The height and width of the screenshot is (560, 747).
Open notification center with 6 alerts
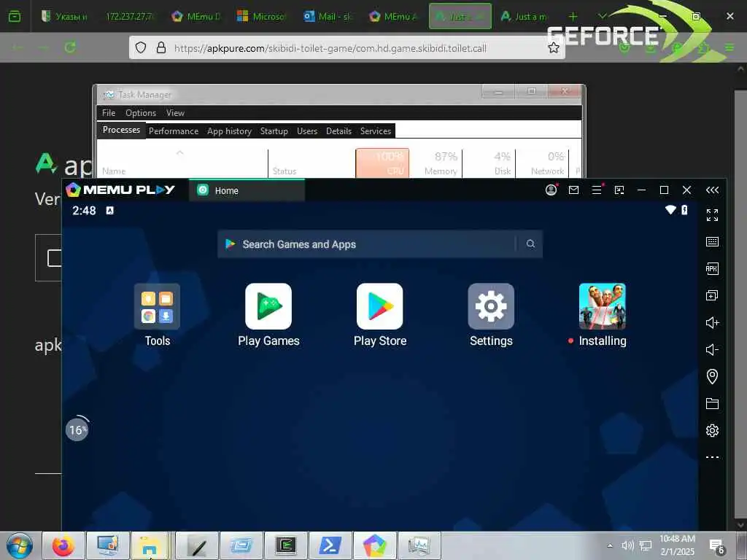[x=716, y=547]
